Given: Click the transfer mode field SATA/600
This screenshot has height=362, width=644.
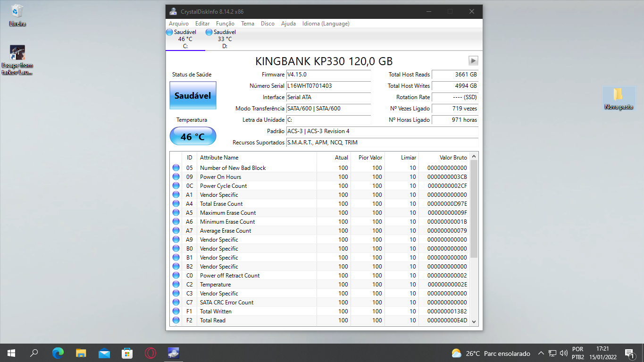Looking at the screenshot, I should pyautogui.click(x=328, y=109).
